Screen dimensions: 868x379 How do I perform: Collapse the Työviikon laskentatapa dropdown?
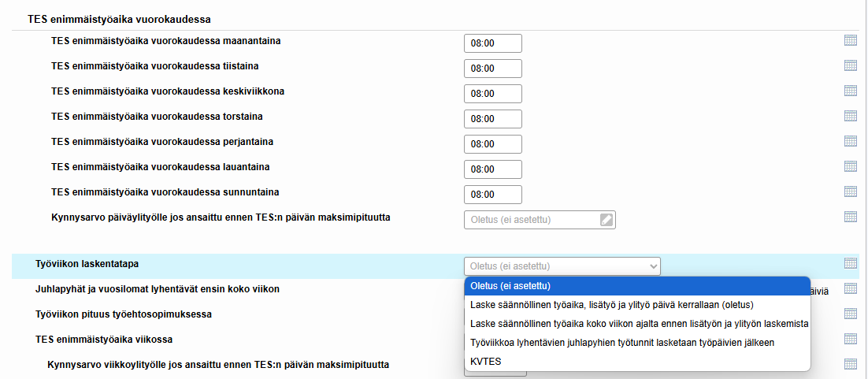[x=562, y=266]
